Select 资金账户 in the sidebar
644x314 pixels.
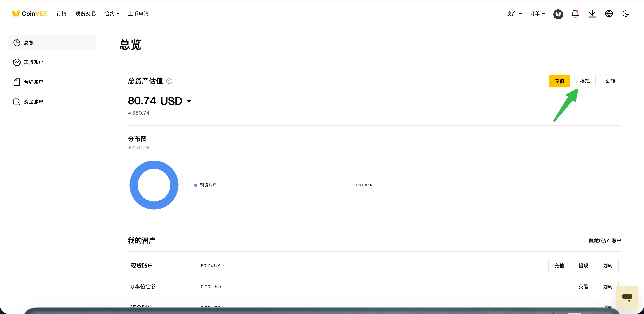[52, 102]
